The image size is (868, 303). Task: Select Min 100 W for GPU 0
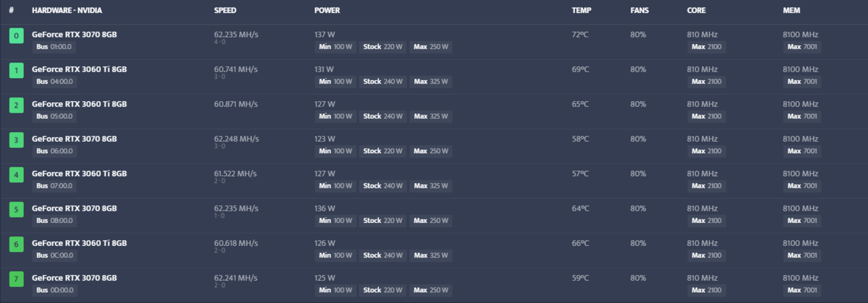pyautogui.click(x=336, y=47)
